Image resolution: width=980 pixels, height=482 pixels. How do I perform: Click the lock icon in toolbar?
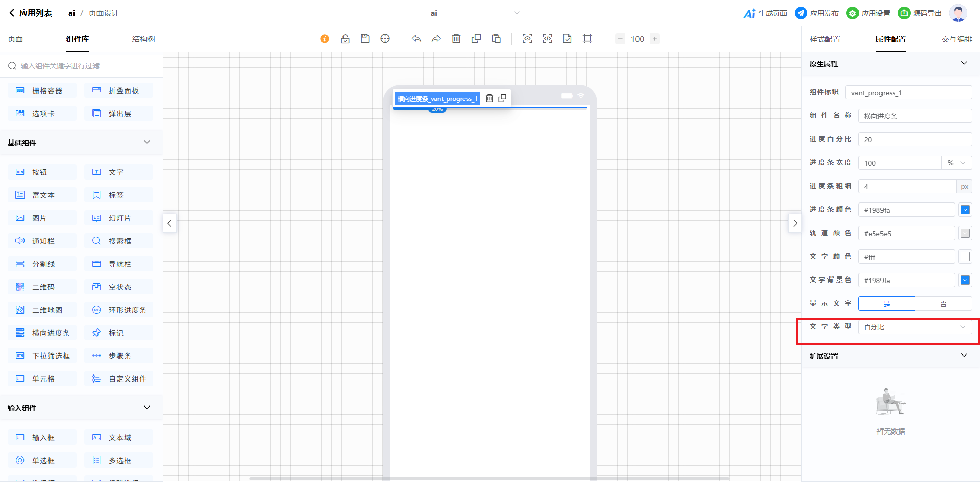click(345, 39)
